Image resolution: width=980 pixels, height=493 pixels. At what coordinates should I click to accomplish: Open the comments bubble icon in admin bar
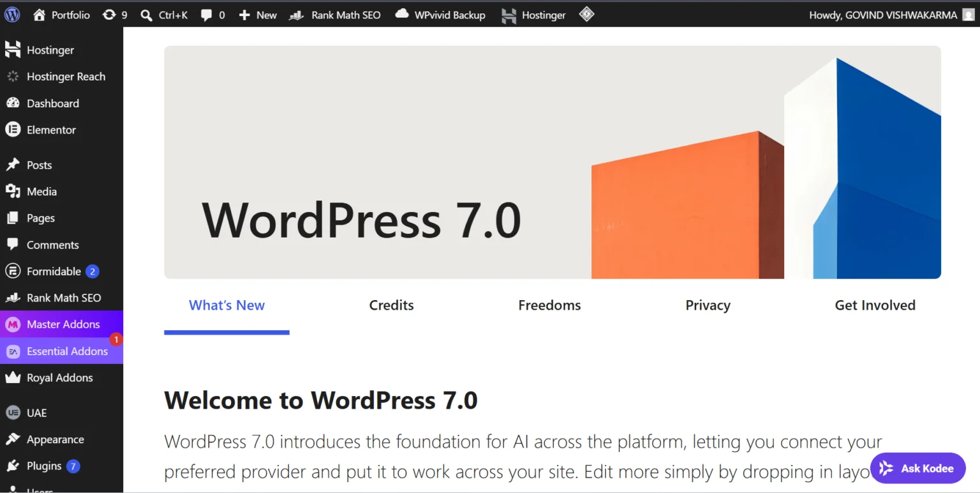206,15
